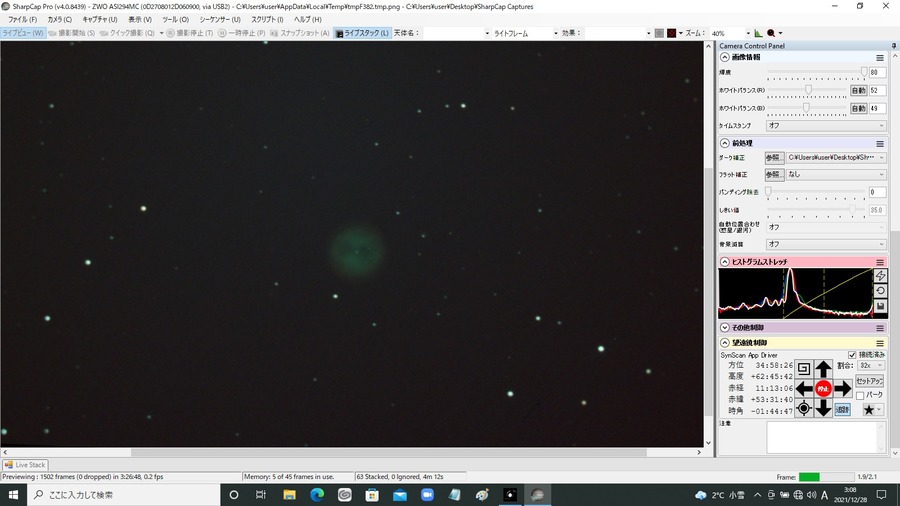Toggle the パーク park checkbox
This screenshot has width=900, height=506.
coord(860,395)
